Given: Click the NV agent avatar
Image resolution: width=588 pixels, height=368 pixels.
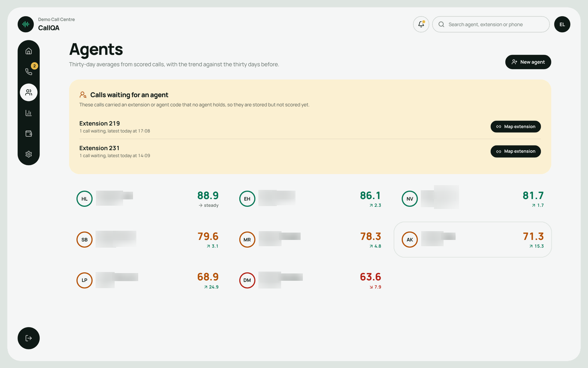Looking at the screenshot, I should [410, 199].
